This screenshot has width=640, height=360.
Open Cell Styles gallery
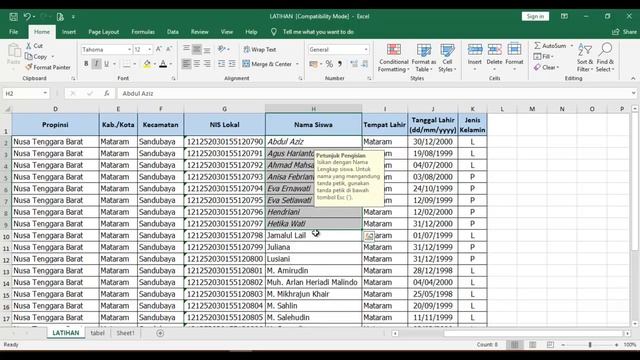(447, 58)
